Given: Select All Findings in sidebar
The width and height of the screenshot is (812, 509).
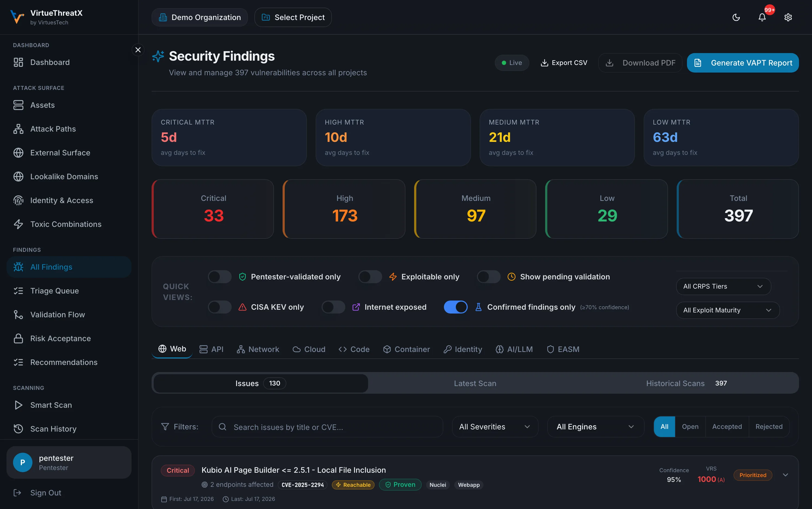Looking at the screenshot, I should click(x=69, y=267).
